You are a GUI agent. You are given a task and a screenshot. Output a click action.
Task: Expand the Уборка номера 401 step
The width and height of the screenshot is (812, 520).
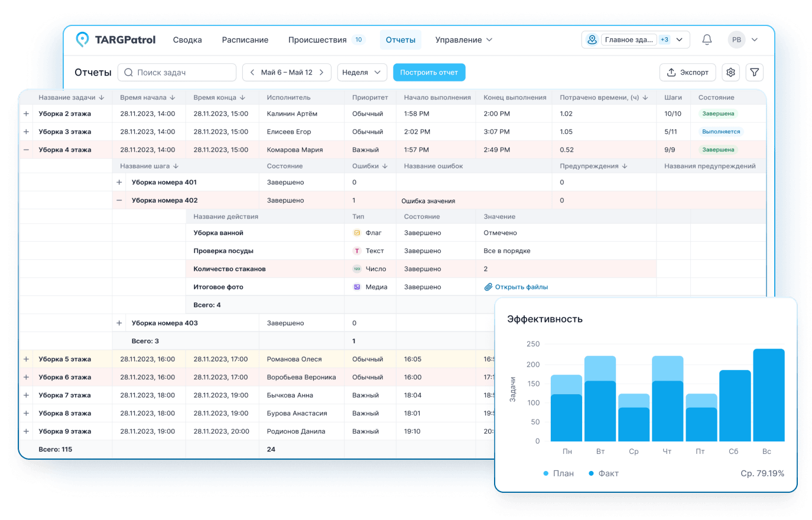click(x=119, y=183)
